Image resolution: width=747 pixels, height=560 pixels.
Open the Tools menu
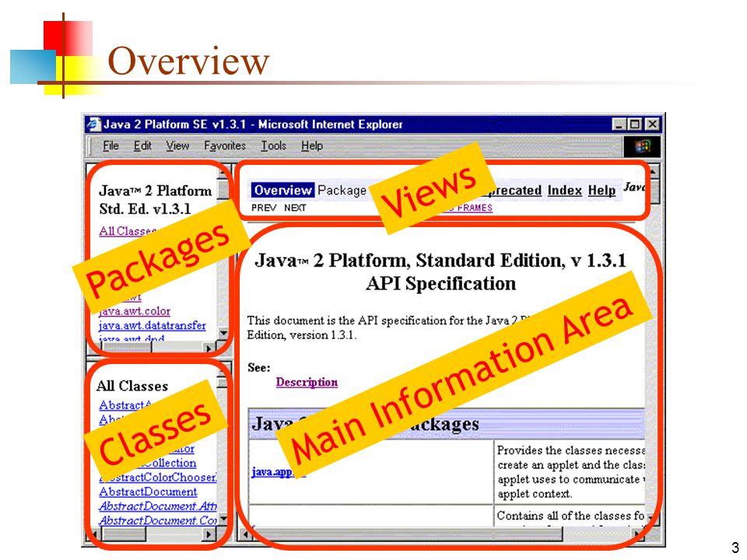273,145
